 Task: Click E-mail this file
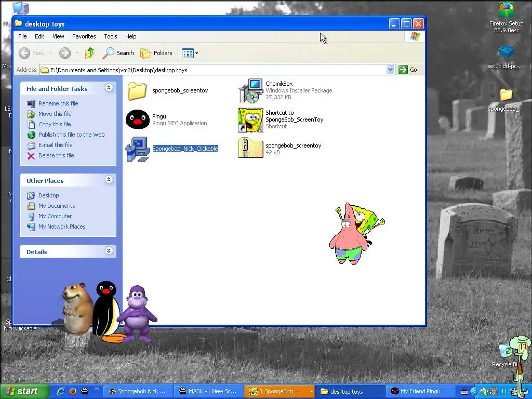click(x=55, y=145)
